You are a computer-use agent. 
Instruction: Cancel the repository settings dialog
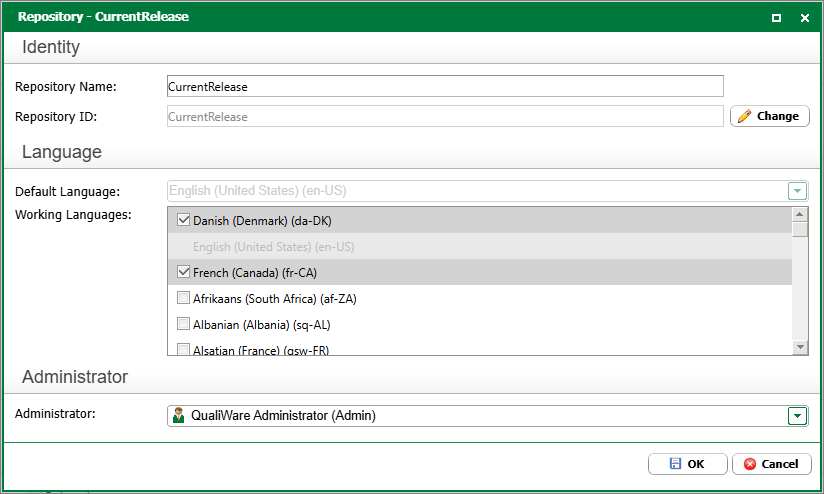771,464
